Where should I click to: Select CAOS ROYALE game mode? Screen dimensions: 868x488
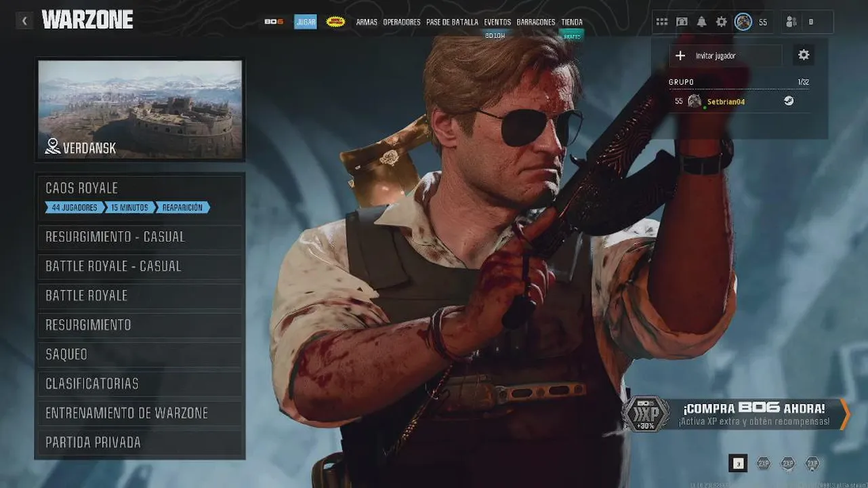[x=140, y=197]
